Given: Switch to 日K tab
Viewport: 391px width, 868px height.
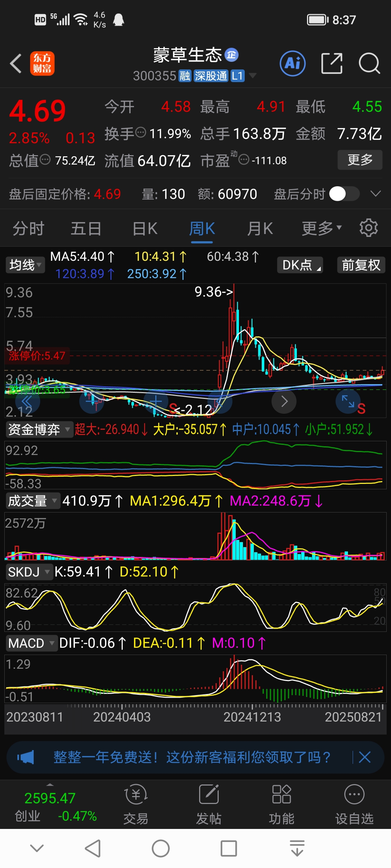Looking at the screenshot, I should (145, 229).
